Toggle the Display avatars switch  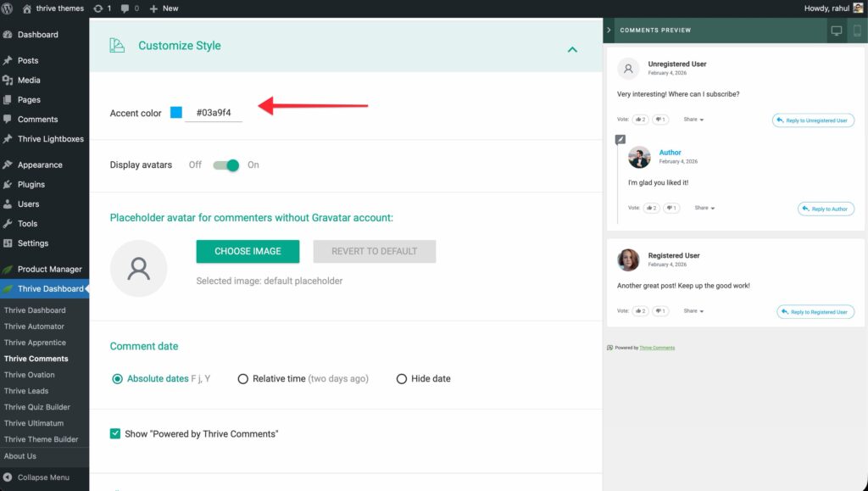226,165
